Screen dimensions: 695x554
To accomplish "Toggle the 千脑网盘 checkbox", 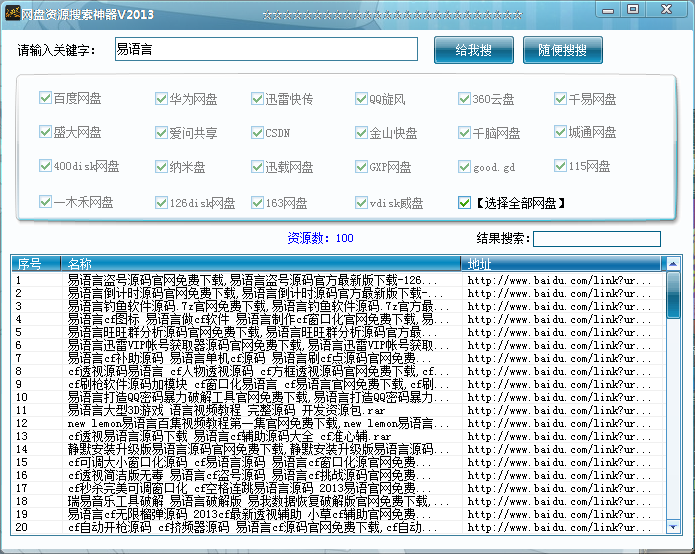I will coord(464,133).
